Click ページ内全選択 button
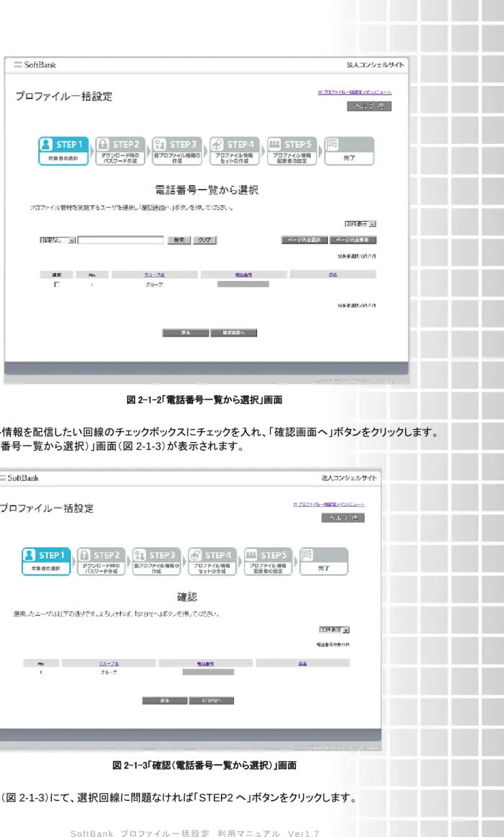Image resolution: width=504 pixels, height=837 pixels. [x=304, y=240]
